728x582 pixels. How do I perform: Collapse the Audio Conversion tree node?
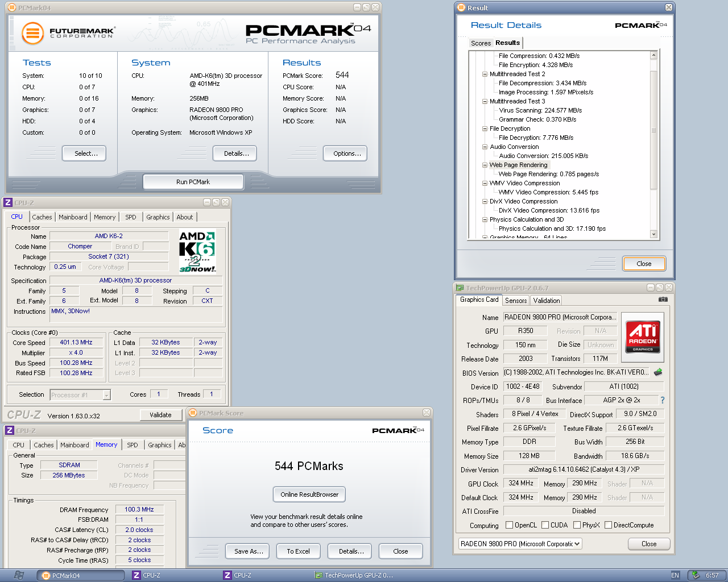coord(485,147)
